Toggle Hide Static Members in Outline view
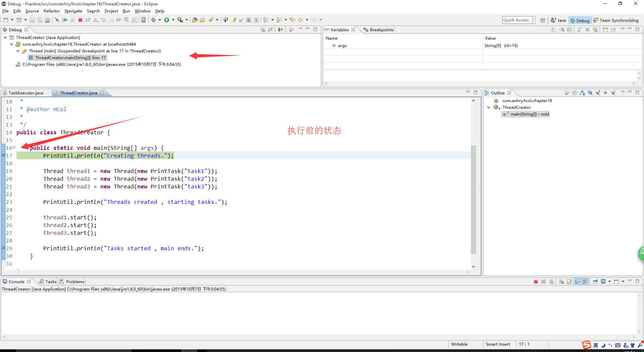 point(598,93)
